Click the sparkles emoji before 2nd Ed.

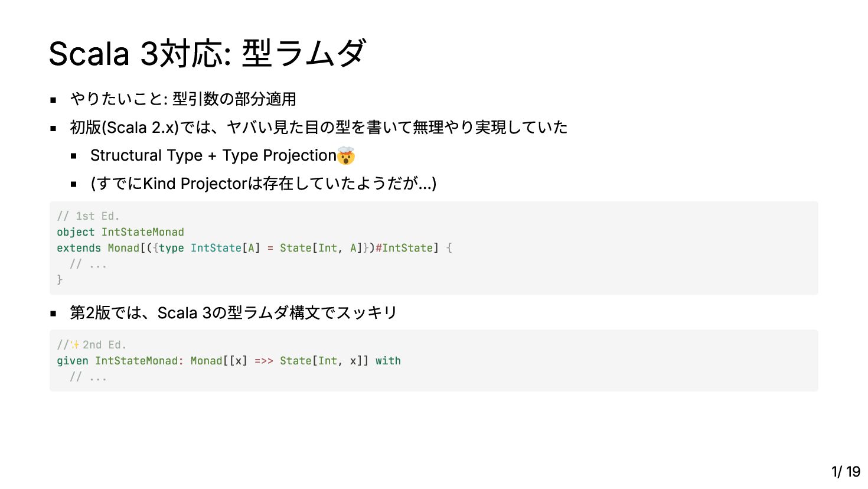75,345
